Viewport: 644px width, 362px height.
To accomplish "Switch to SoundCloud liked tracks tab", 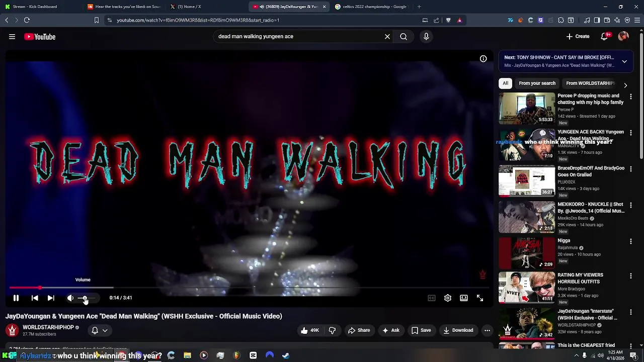I will (x=123, y=7).
